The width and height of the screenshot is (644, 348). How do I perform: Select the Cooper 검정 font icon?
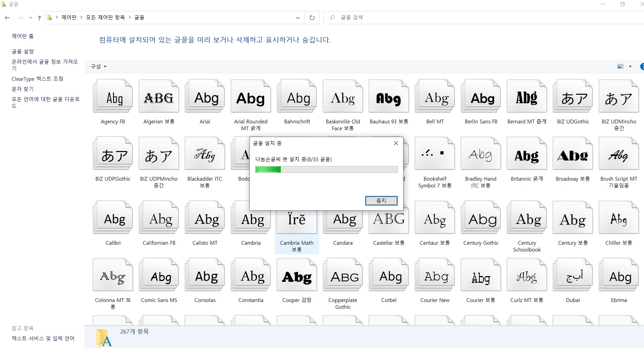(297, 275)
